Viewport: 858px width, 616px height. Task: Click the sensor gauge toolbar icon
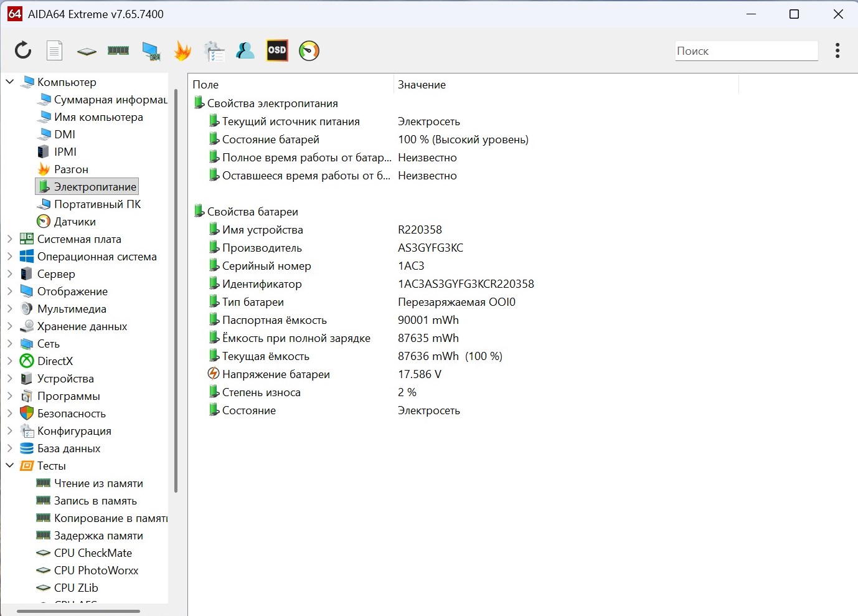(x=309, y=50)
